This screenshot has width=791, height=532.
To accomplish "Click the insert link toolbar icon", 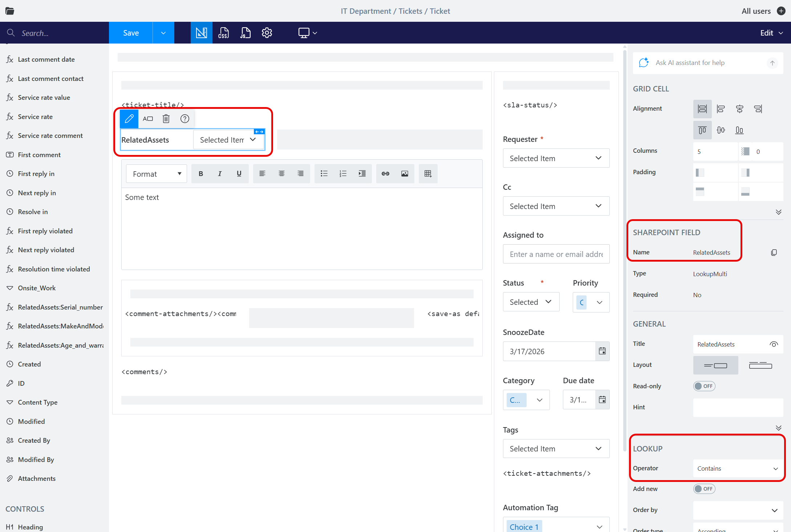I will click(385, 174).
